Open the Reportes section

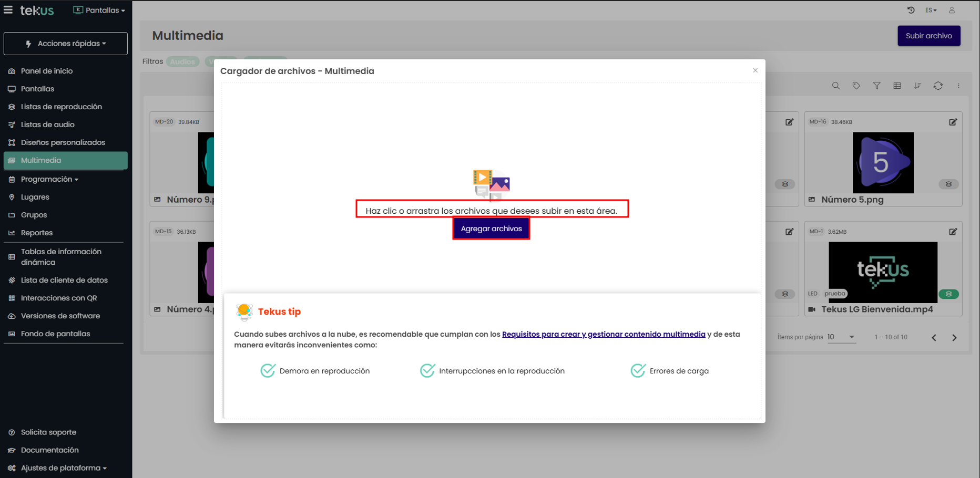coord(36,233)
